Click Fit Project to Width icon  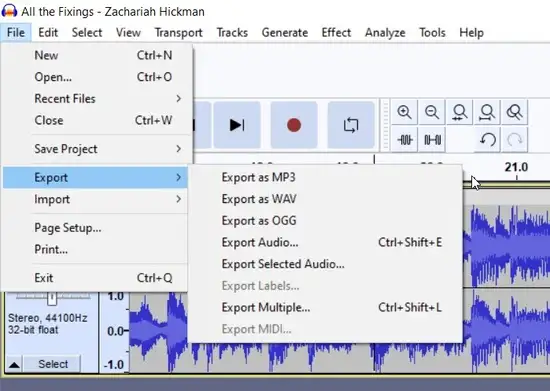487,112
